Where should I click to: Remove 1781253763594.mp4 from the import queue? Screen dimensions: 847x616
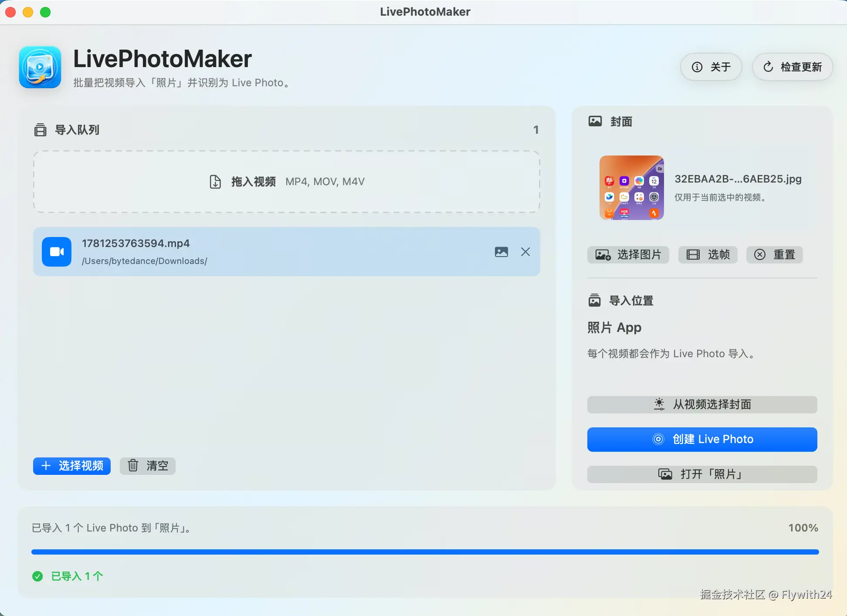[x=525, y=252]
